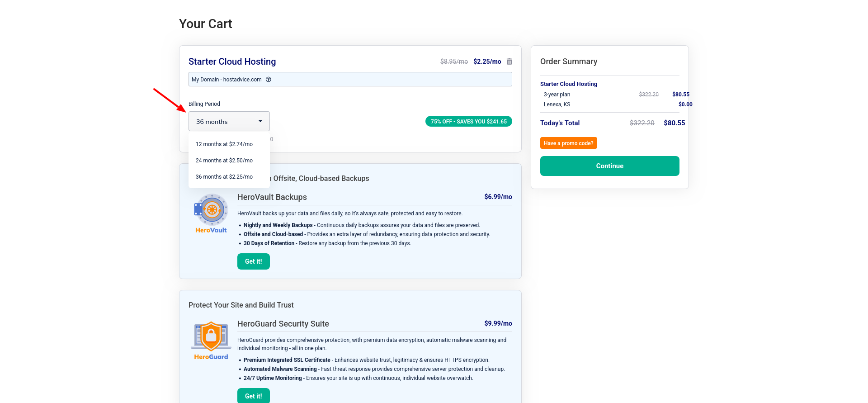
Task: Click Starter Cloud Hosting in Order Summary
Action: (569, 84)
